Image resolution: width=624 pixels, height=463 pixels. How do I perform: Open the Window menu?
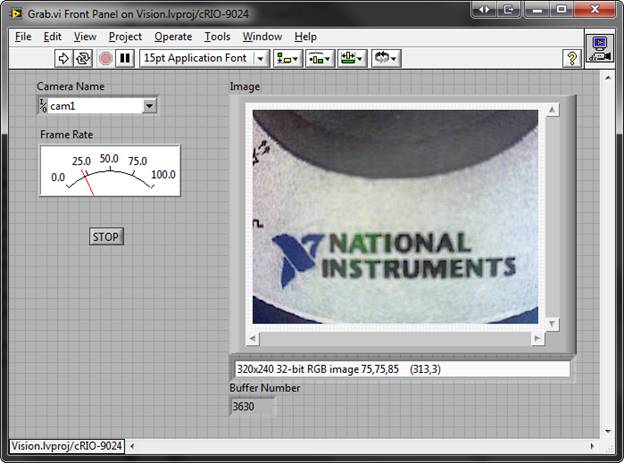262,37
